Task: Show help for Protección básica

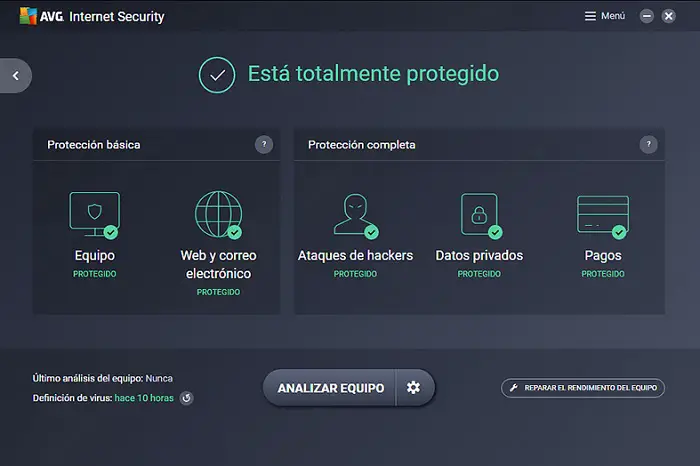Action: pos(264,144)
